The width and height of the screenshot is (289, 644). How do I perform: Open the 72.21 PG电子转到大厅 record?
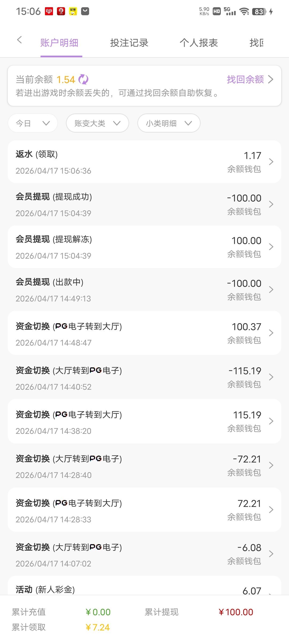[x=144, y=510]
